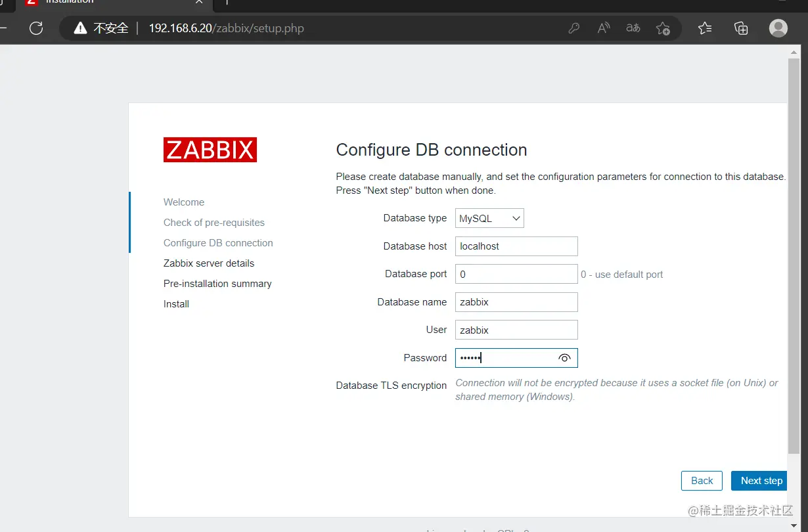
Task: Open the Database type dropdown set to MySQL
Action: point(489,218)
